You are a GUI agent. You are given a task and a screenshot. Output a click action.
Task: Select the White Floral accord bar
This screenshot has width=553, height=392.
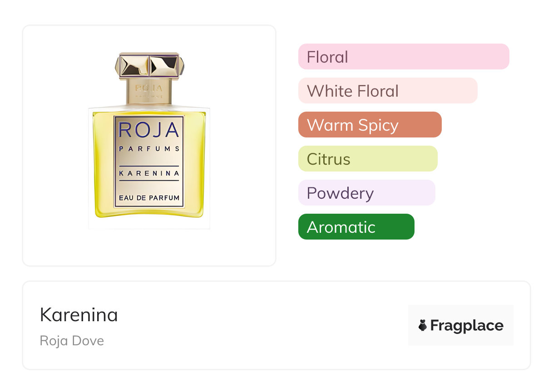tap(387, 91)
